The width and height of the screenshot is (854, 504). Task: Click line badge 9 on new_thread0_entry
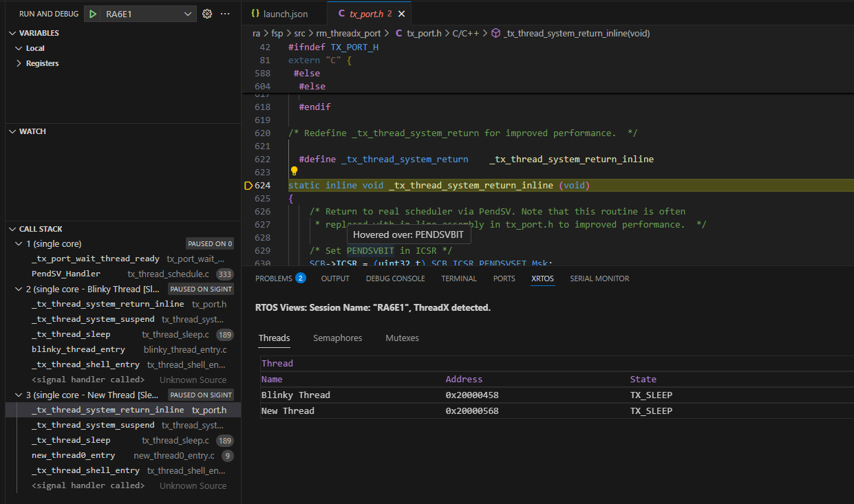coord(228,455)
